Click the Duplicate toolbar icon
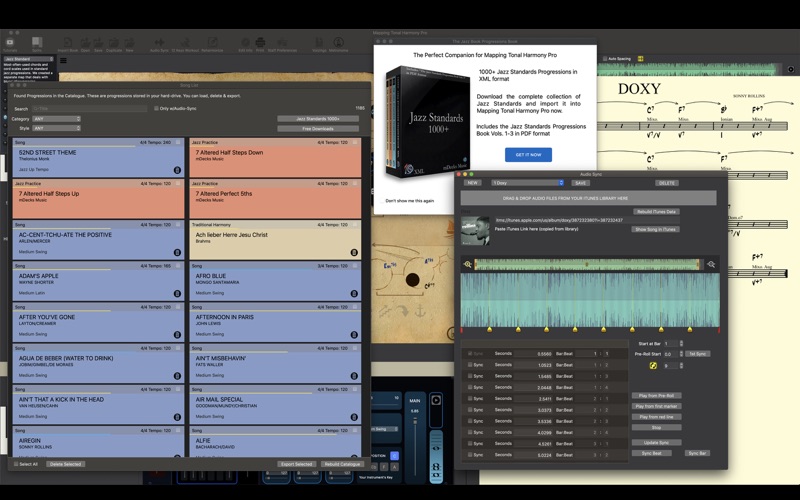The image size is (800, 500). tap(114, 43)
